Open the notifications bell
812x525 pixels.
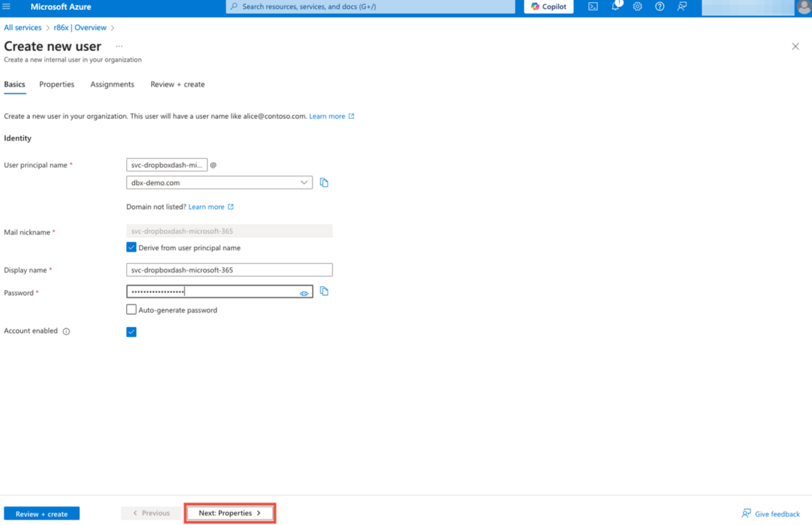615,6
